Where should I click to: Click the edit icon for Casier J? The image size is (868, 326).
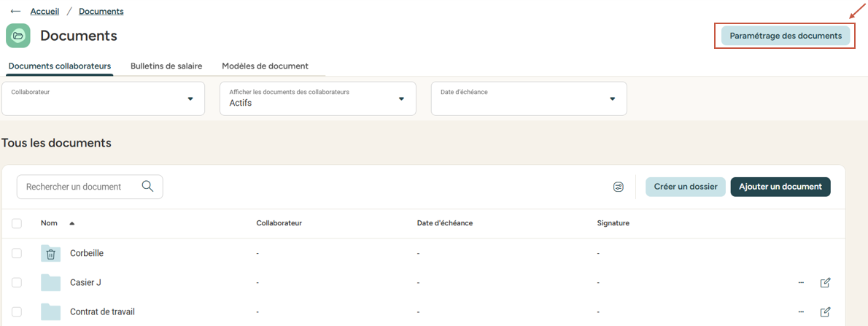[x=825, y=282]
